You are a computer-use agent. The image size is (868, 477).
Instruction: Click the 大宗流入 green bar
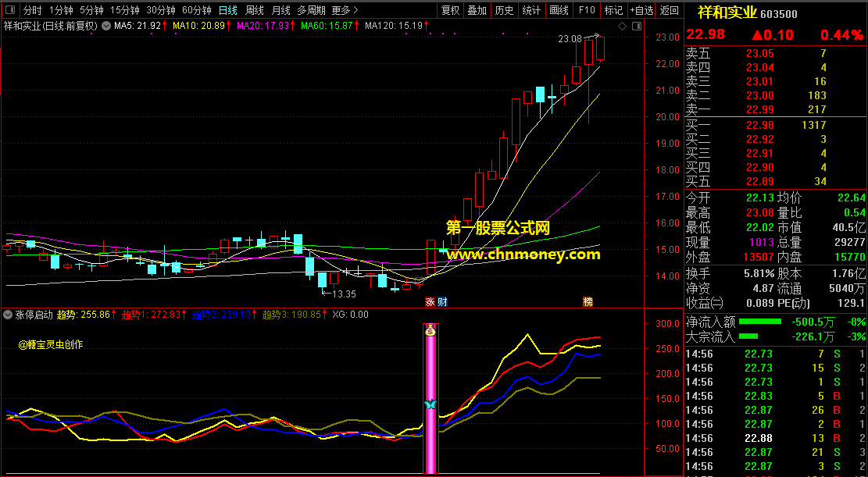[748, 336]
